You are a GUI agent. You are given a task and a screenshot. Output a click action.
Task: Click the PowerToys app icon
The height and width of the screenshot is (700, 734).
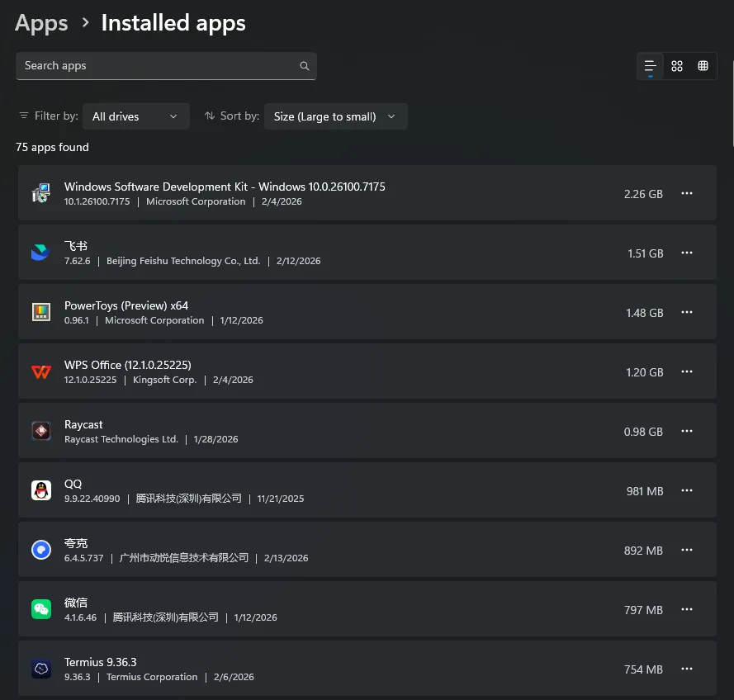(x=41, y=313)
